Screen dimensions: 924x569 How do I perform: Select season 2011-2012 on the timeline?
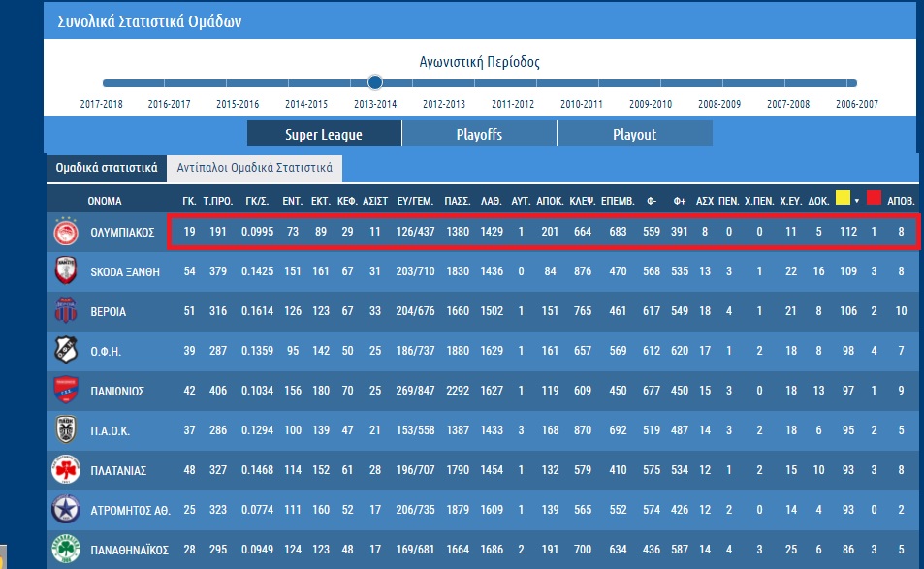pos(513,104)
